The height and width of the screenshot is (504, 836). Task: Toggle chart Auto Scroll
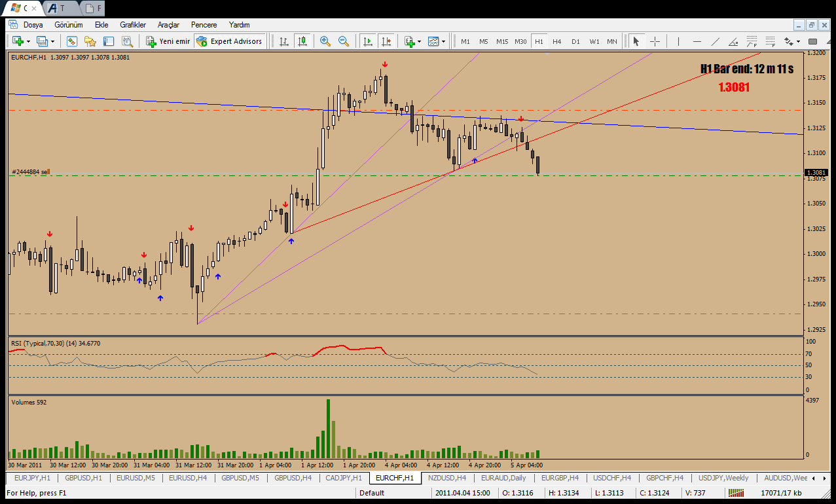[x=367, y=41]
